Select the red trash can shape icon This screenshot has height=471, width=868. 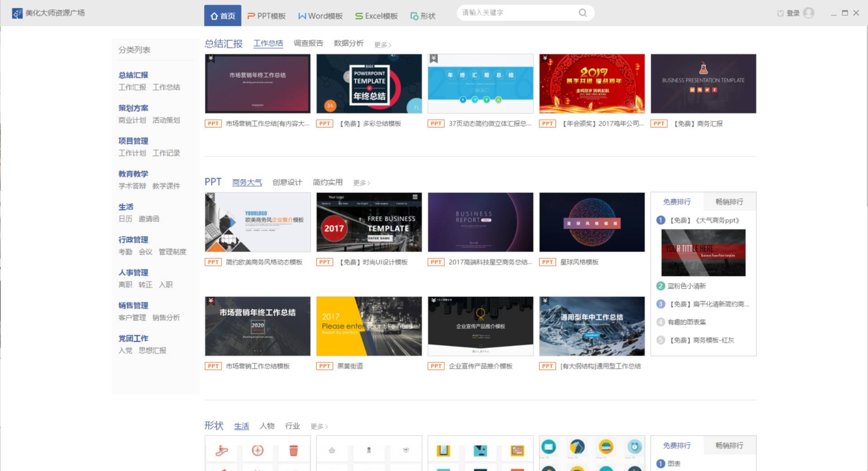pos(294,451)
